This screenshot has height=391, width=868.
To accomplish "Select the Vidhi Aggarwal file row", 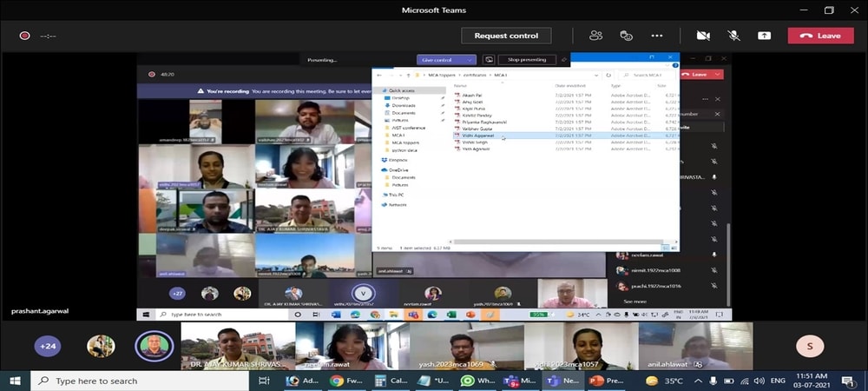I will [478, 136].
